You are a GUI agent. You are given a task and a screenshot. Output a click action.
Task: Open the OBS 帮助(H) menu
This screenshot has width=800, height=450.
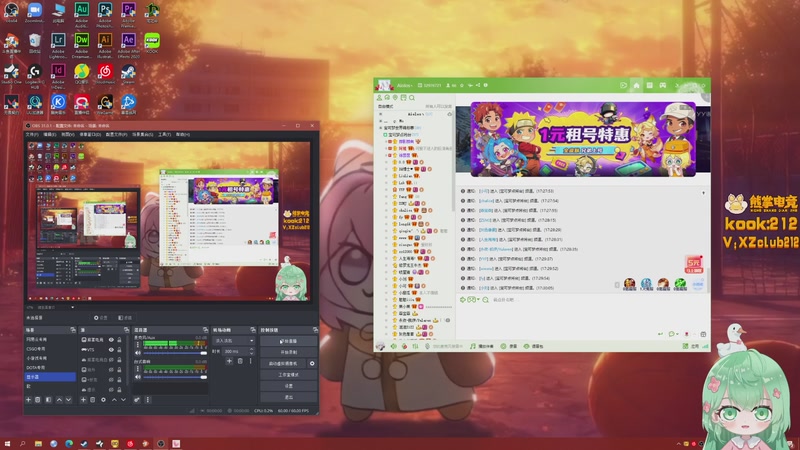click(183, 134)
